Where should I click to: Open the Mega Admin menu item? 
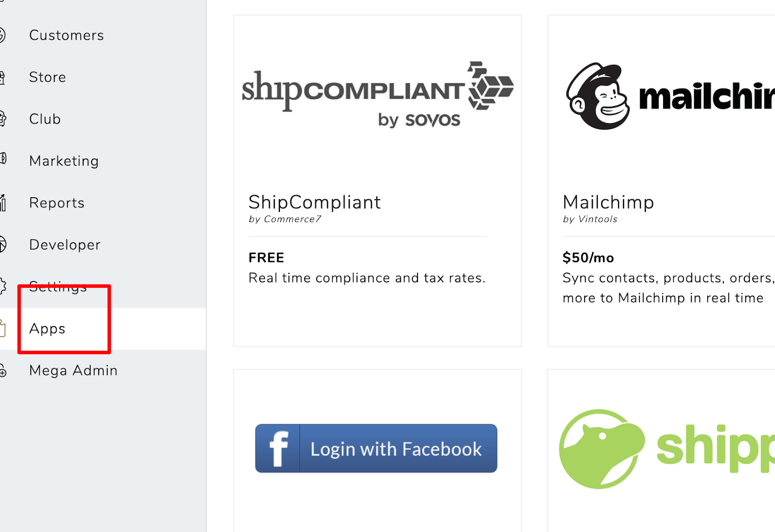[x=73, y=370]
